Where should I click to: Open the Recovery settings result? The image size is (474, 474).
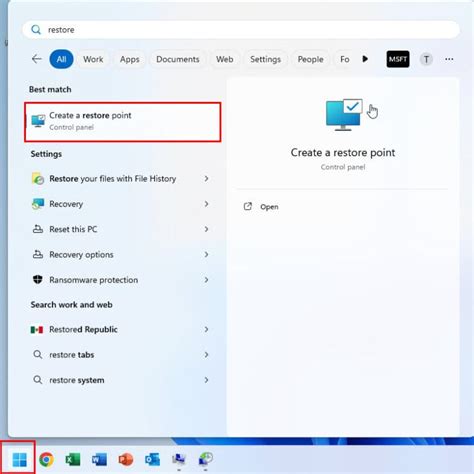click(120, 204)
